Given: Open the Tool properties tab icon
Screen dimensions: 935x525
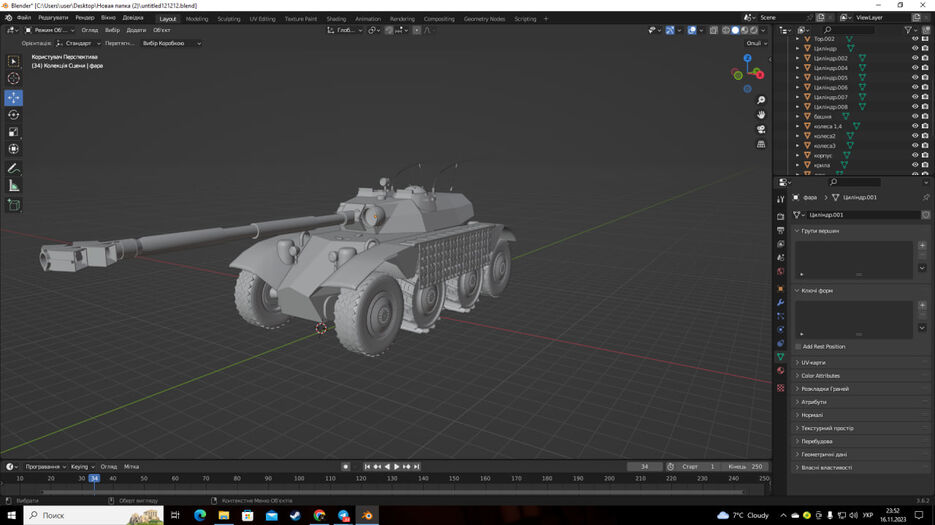Looking at the screenshot, I should point(781,199).
